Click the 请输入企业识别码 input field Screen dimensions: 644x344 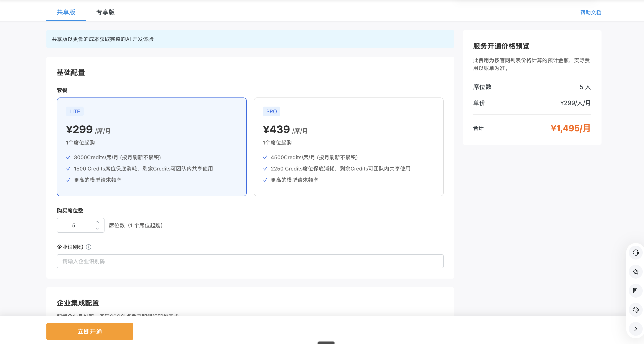[x=250, y=261]
